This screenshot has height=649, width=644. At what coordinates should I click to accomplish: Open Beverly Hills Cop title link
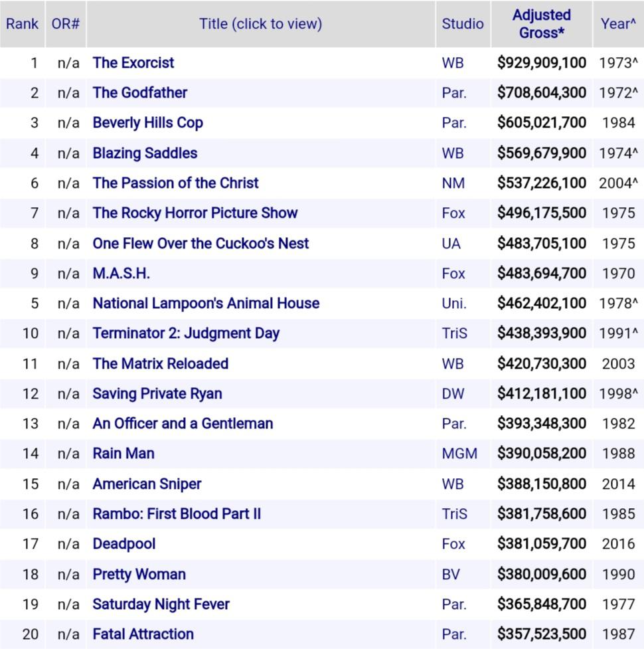click(x=147, y=123)
